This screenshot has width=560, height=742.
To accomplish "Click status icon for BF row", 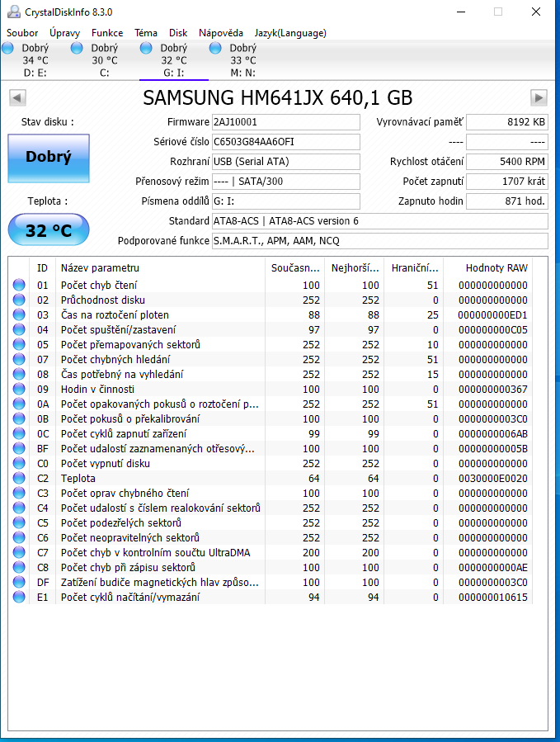I will pos(19,448).
